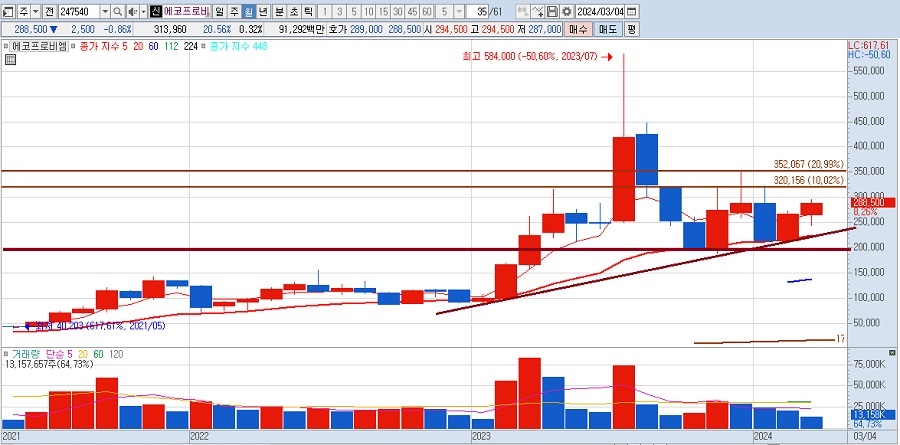
Task: Click the 최고 584,000 high price annotation
Action: [530, 57]
